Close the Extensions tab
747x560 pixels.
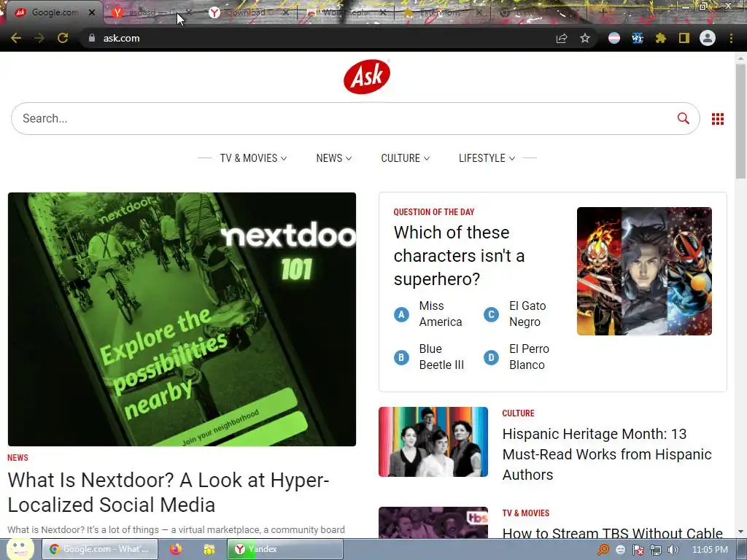point(480,12)
